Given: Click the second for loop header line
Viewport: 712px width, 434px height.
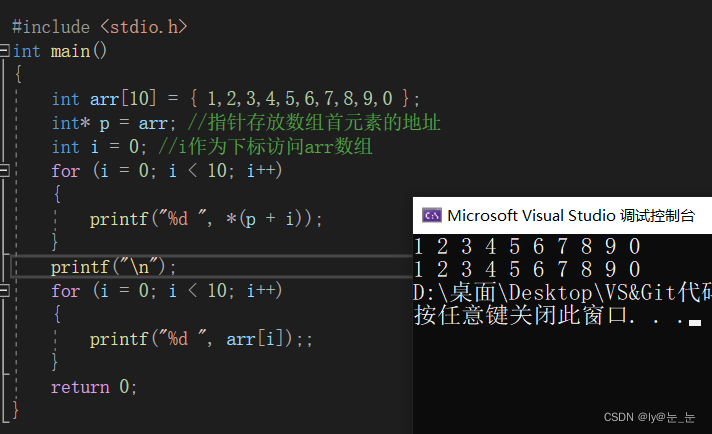Looking at the screenshot, I should click(x=167, y=291).
